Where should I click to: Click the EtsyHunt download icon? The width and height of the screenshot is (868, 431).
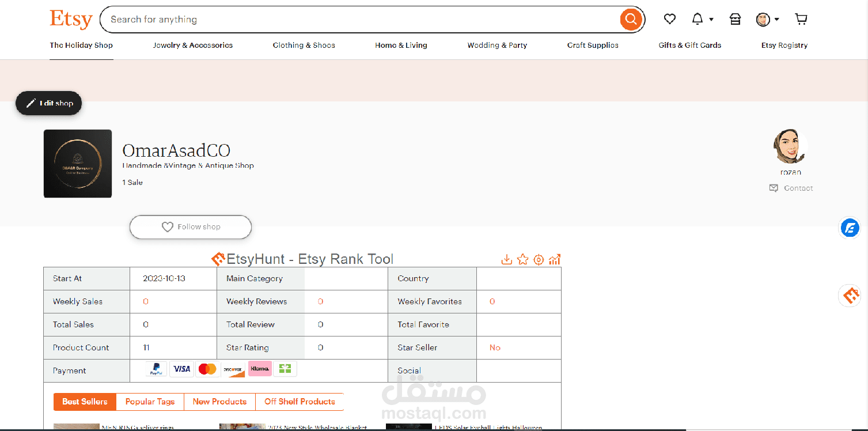tap(506, 259)
